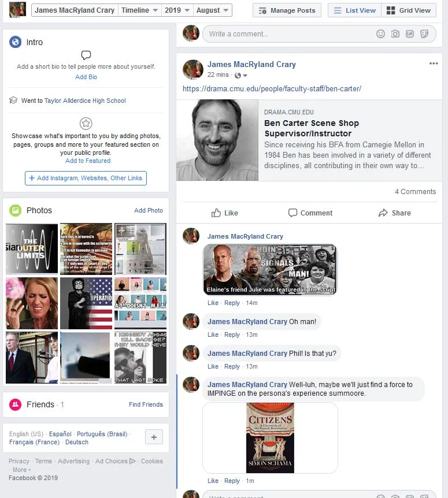Click the avatar next to the 'Oh man!' comment

coord(191,321)
